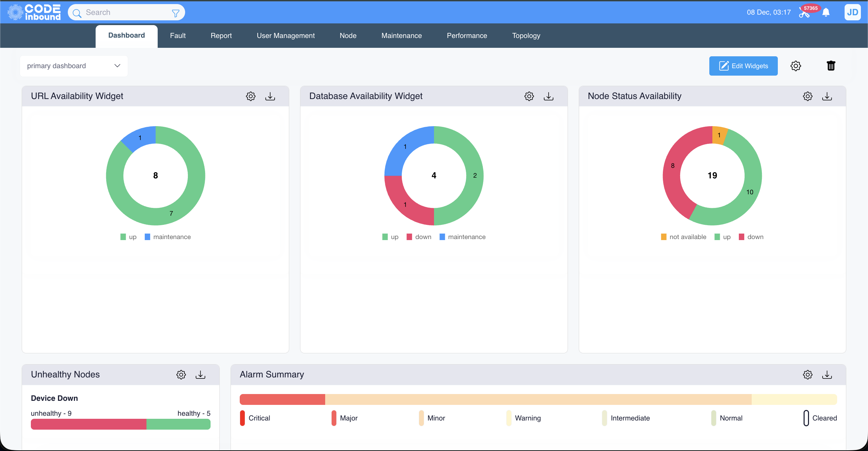The image size is (868, 451).
Task: Download Node Status Availability widget
Action: click(827, 96)
